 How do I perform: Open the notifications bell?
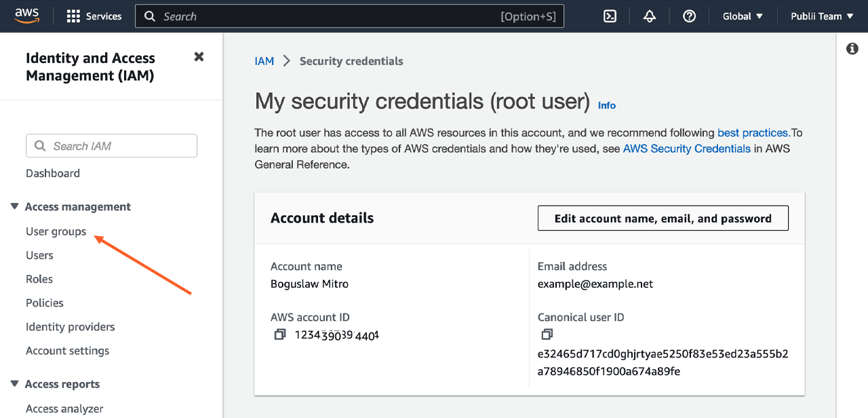coord(649,16)
